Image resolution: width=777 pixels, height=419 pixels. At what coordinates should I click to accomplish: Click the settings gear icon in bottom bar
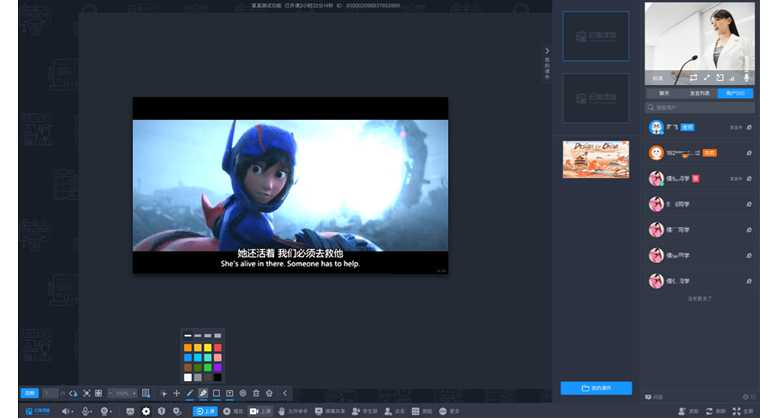click(x=146, y=411)
